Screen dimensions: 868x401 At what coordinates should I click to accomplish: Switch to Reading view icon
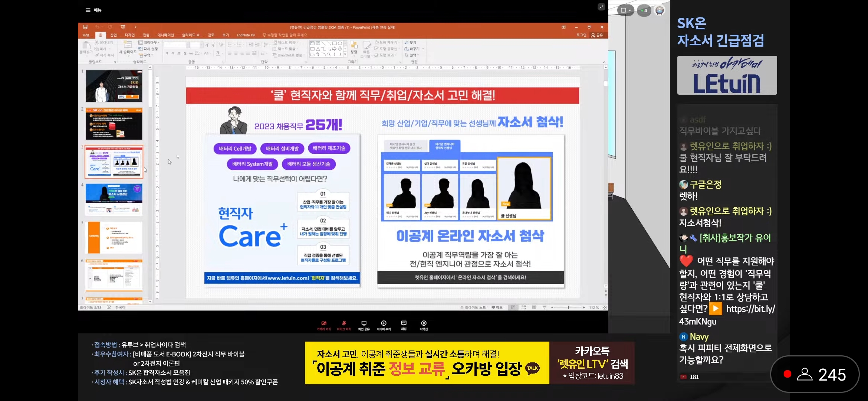pyautogui.click(x=534, y=307)
